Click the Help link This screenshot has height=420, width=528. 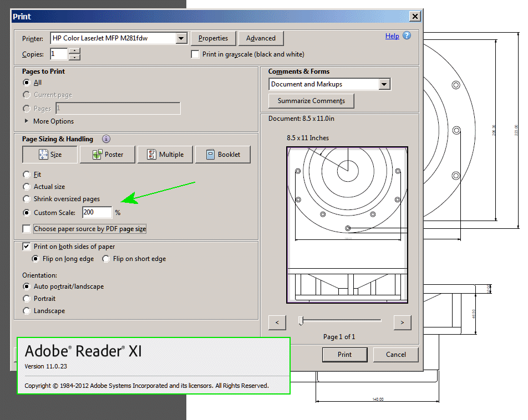392,36
